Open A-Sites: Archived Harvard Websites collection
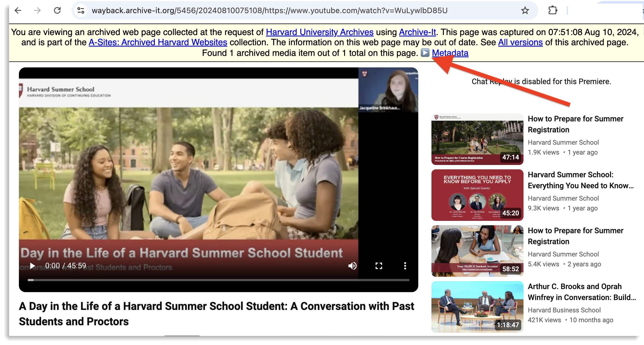The height and width of the screenshot is (345, 644). pos(158,42)
